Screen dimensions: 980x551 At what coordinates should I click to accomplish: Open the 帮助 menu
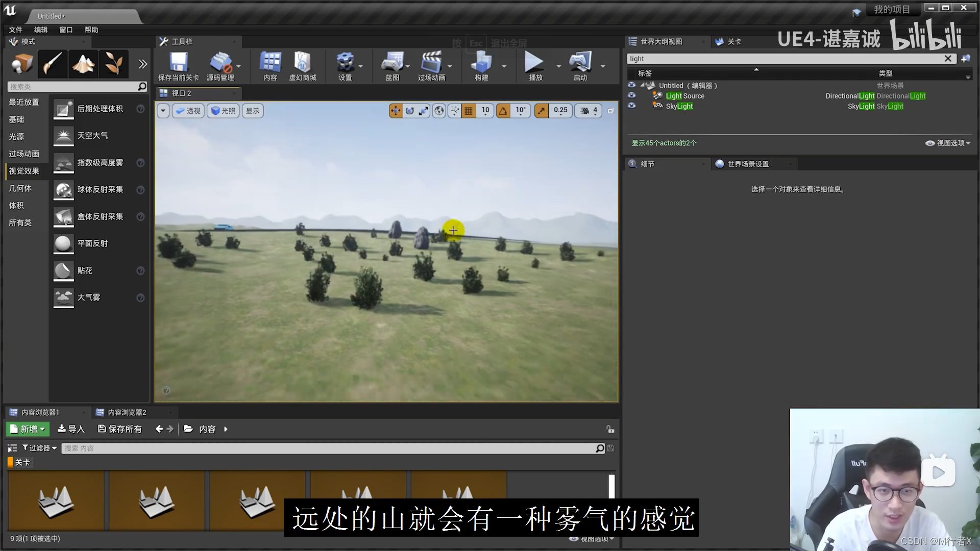point(91,30)
